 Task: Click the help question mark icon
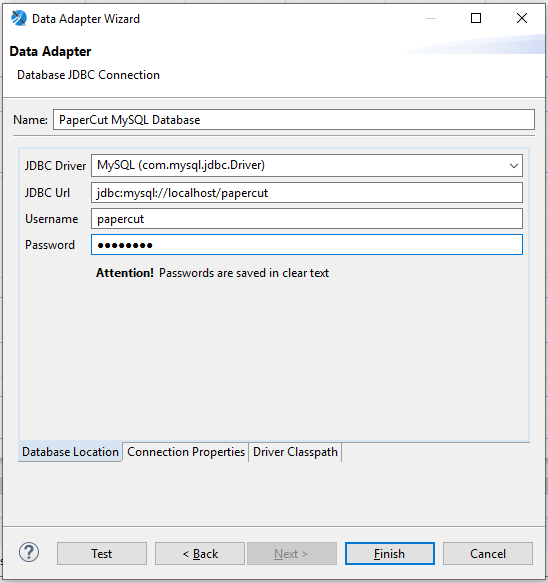coord(29,553)
